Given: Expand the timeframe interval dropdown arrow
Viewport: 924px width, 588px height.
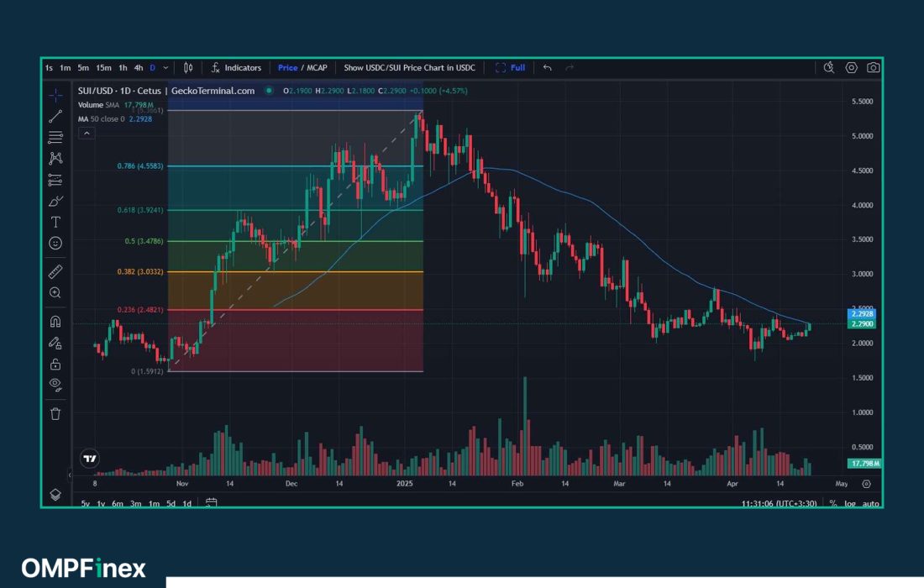Looking at the screenshot, I should point(165,67).
